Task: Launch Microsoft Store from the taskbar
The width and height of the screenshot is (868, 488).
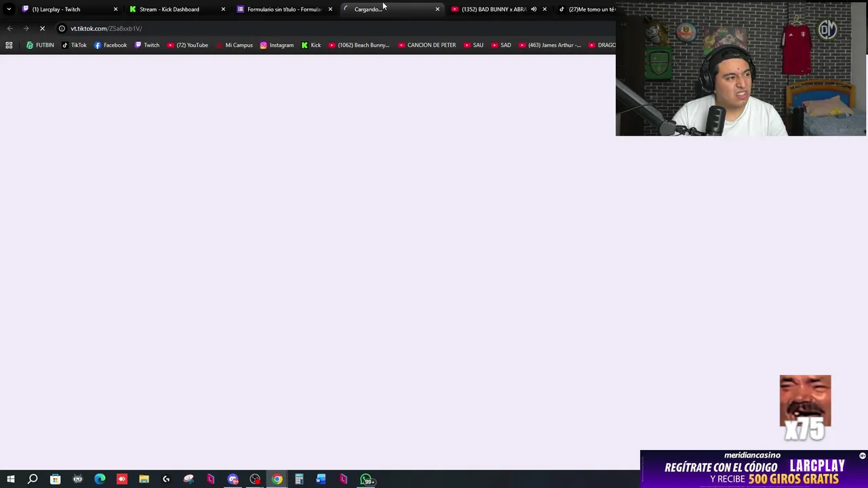Action: (55, 479)
